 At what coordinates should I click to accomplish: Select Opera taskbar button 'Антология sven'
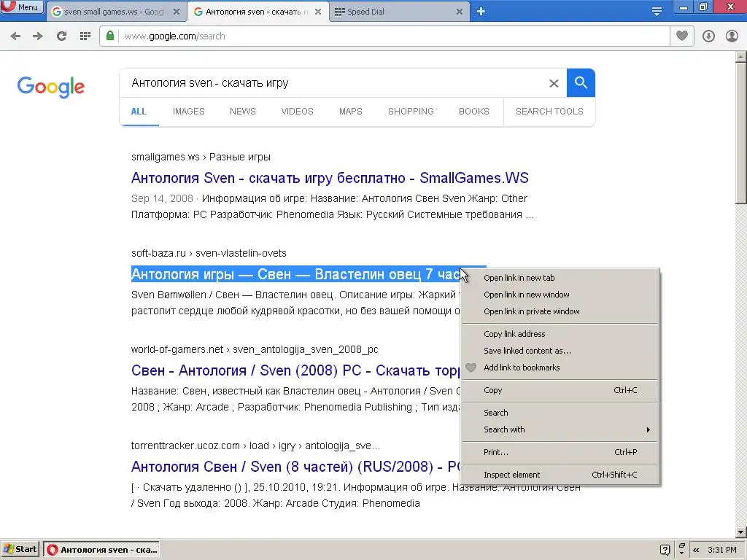click(x=101, y=550)
